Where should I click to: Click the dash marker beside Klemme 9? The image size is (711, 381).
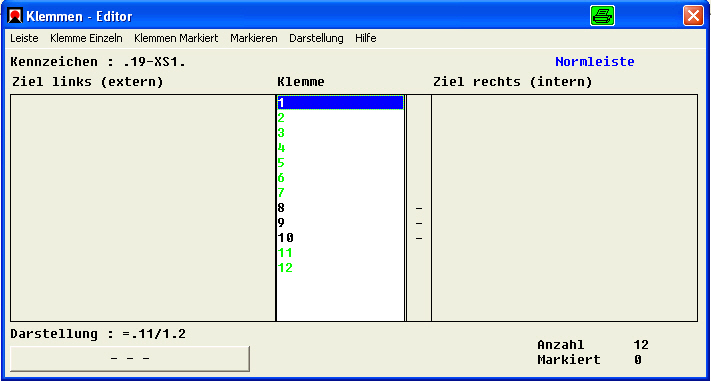click(419, 223)
